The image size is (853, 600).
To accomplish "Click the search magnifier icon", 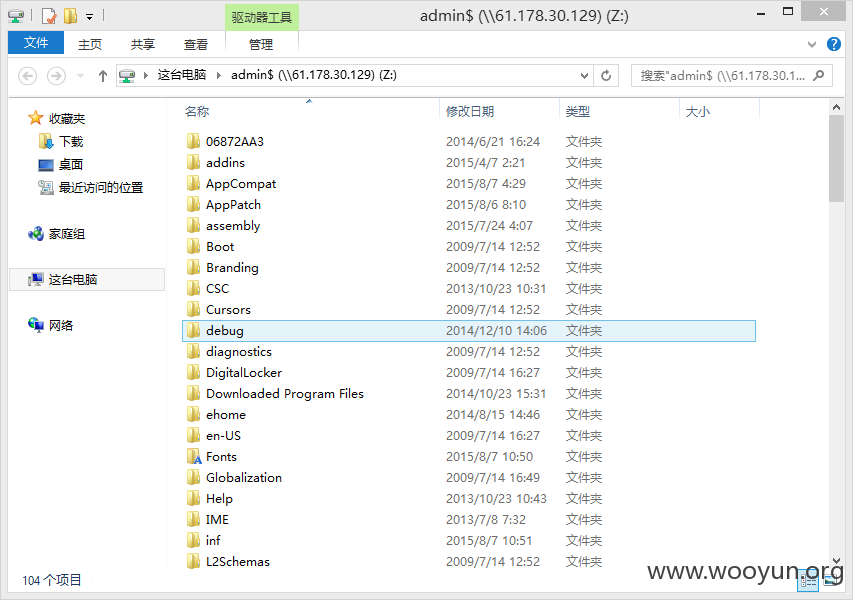I will click(x=819, y=76).
